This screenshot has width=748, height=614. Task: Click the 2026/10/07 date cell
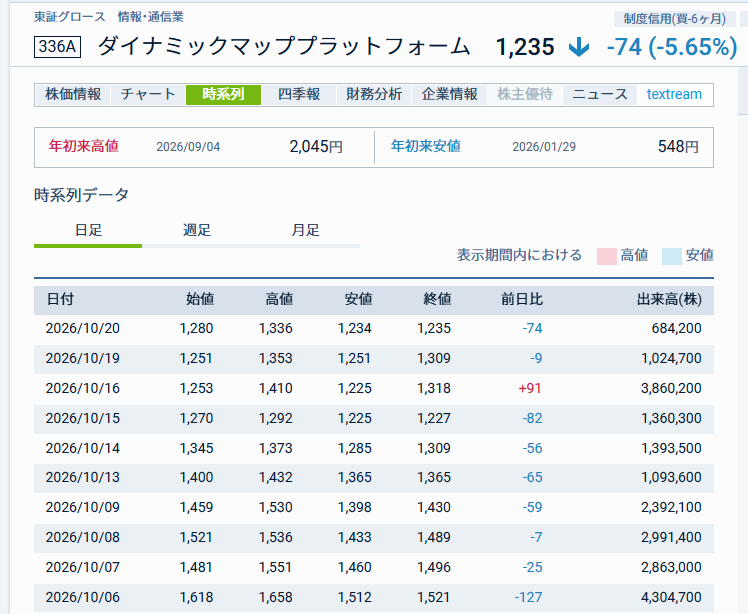click(83, 567)
